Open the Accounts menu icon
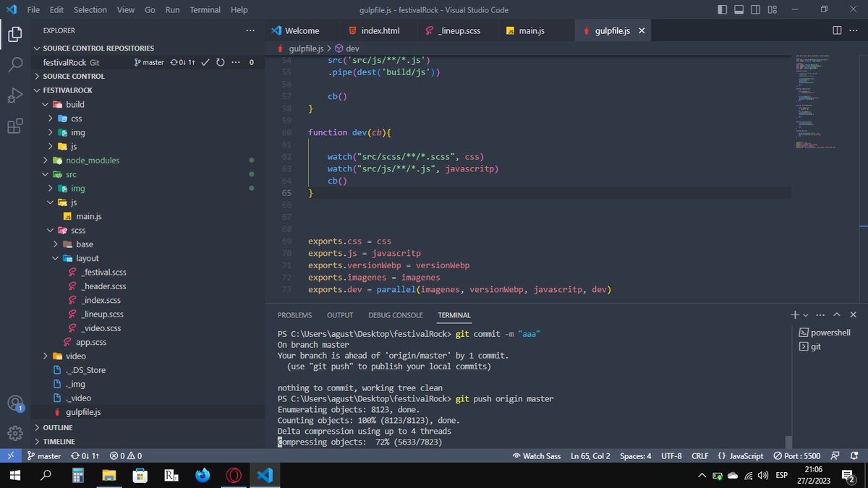The height and width of the screenshot is (488, 868). point(14,403)
